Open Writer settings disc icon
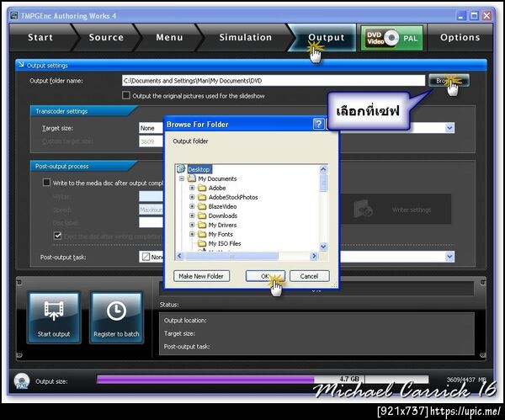Viewport: 505px width, 420px height. click(x=363, y=210)
